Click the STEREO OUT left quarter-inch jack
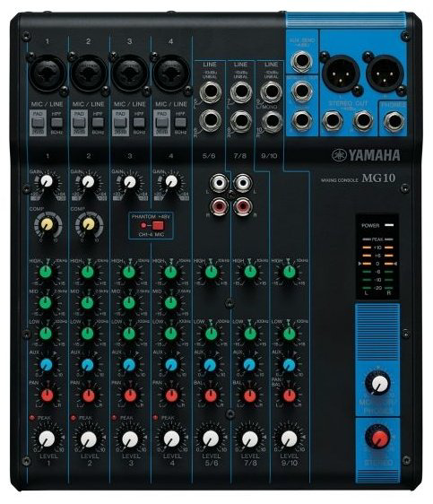The image size is (433, 504). 333,120
